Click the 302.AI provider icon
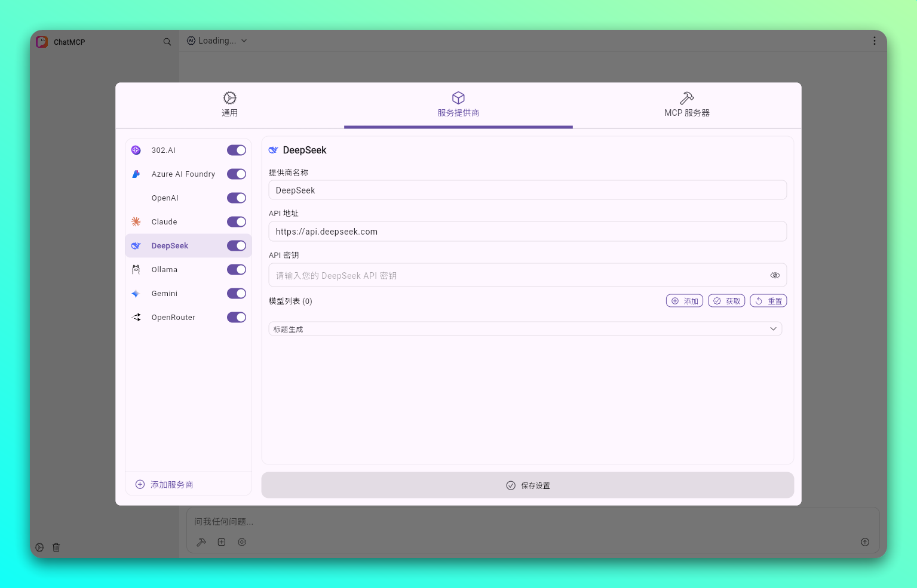 tap(136, 150)
